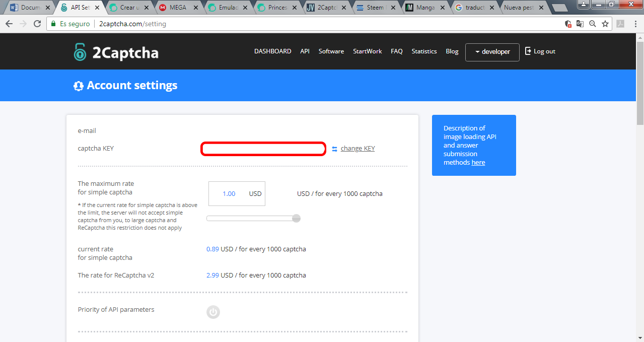The width and height of the screenshot is (644, 342).
Task: Click the green secure padlock icon
Action: [x=53, y=24]
